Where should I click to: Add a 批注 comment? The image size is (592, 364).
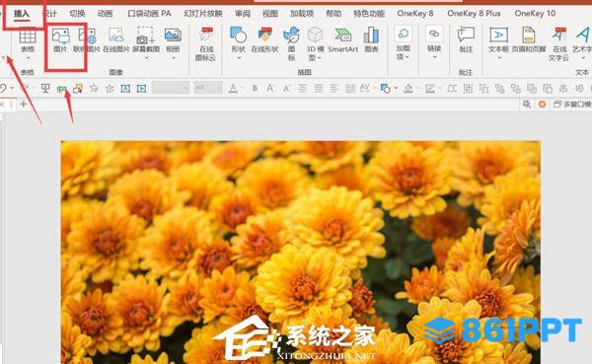(x=466, y=35)
